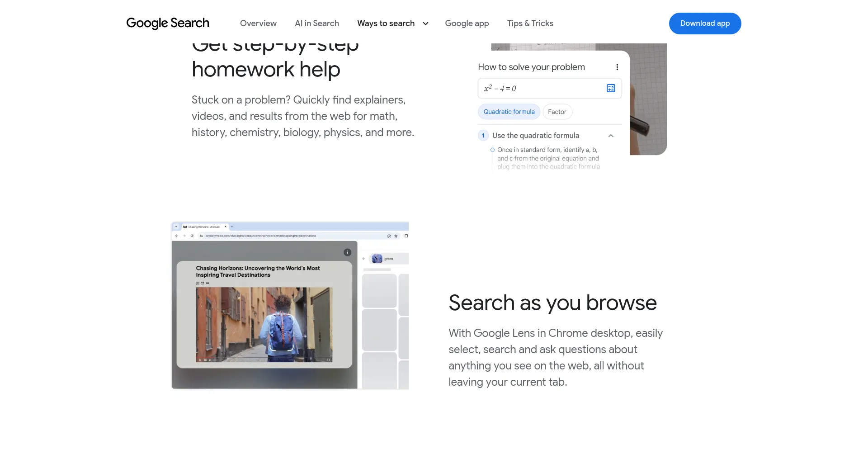Select the Factor chip
The width and height of the screenshot is (868, 449).
click(557, 112)
